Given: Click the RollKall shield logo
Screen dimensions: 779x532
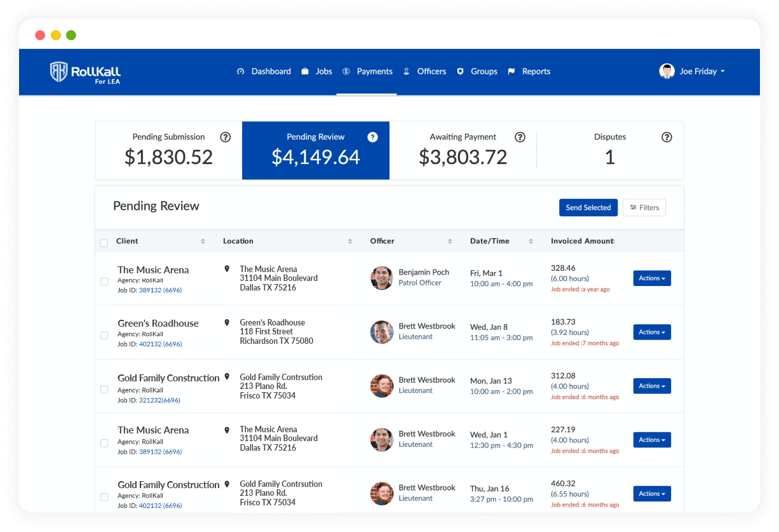Looking at the screenshot, I should pyautogui.click(x=58, y=72).
